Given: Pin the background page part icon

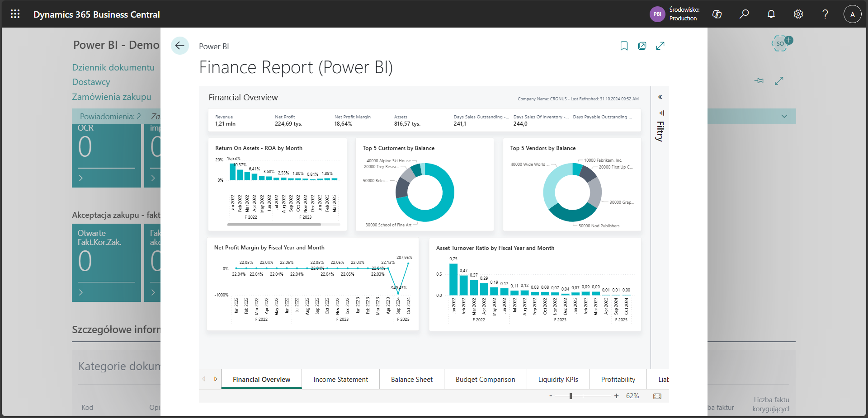Looking at the screenshot, I should 759,81.
